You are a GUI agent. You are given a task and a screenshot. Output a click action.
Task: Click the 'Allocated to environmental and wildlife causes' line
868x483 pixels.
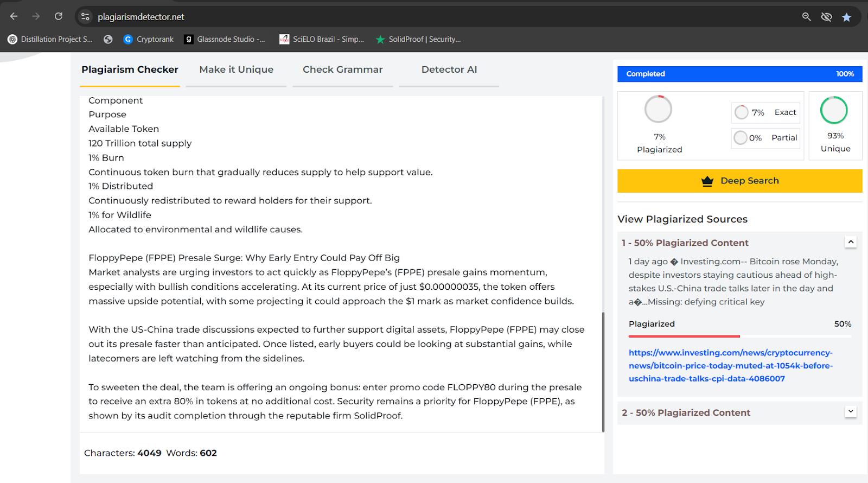coord(196,230)
